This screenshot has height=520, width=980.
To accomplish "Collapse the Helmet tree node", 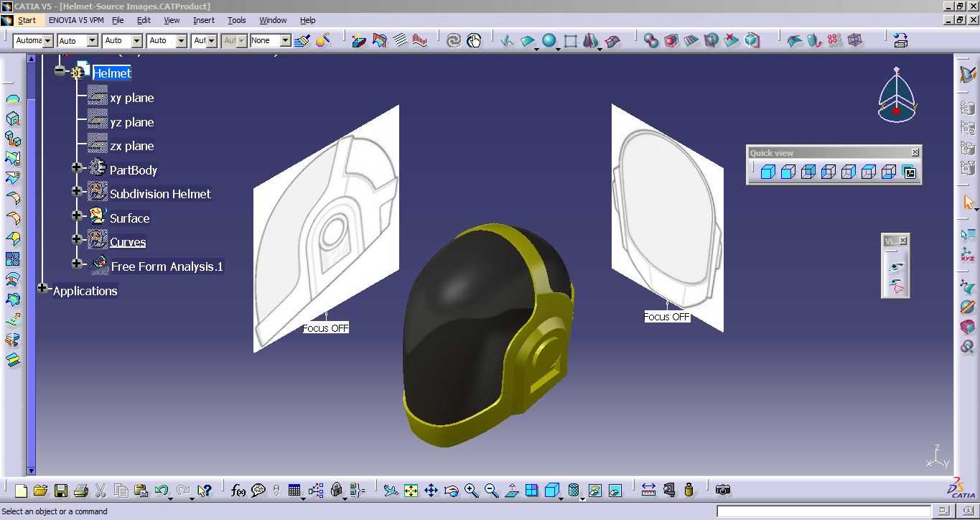I will tap(60, 71).
